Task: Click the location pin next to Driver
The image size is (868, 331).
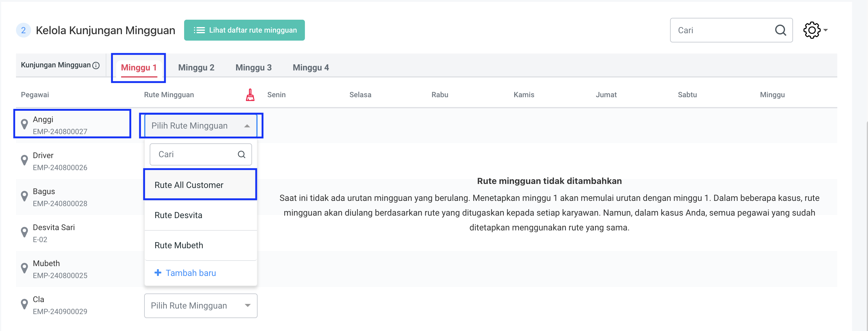Action: tap(24, 160)
